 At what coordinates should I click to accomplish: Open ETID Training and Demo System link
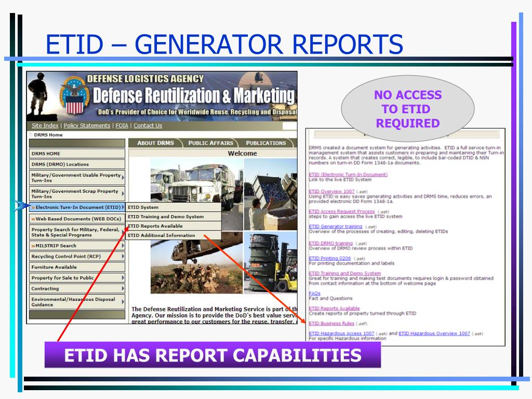[345, 273]
